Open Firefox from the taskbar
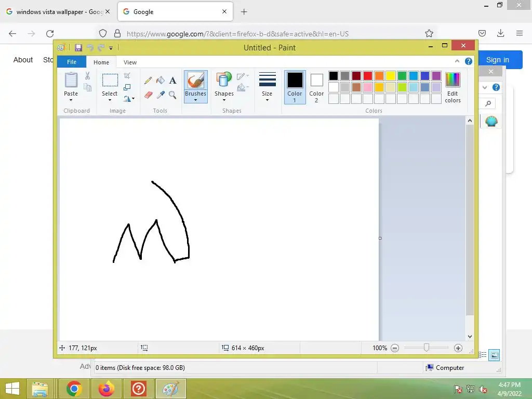 (106, 389)
